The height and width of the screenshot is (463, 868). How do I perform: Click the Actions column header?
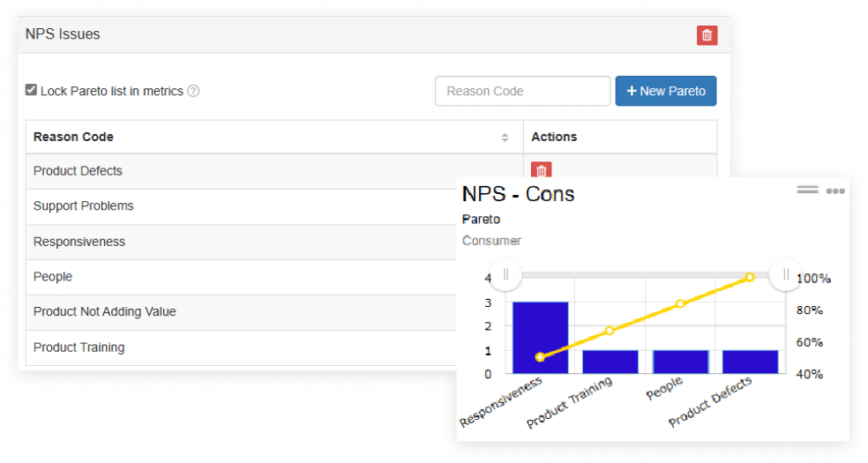pyautogui.click(x=554, y=137)
